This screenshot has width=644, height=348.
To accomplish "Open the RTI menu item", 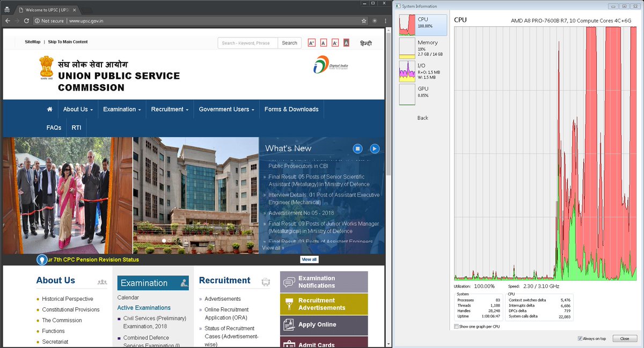I will 77,128.
